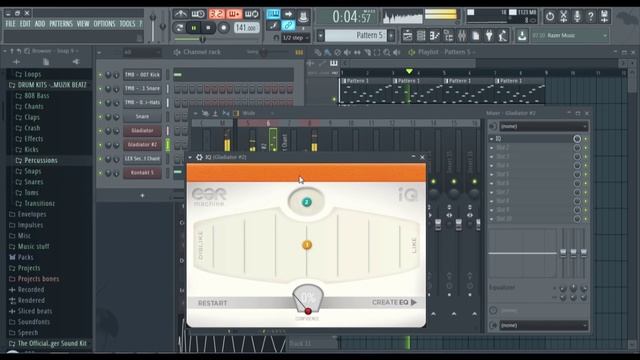Add a new channel with plus button
The height and width of the screenshot is (360, 640).
click(x=142, y=196)
